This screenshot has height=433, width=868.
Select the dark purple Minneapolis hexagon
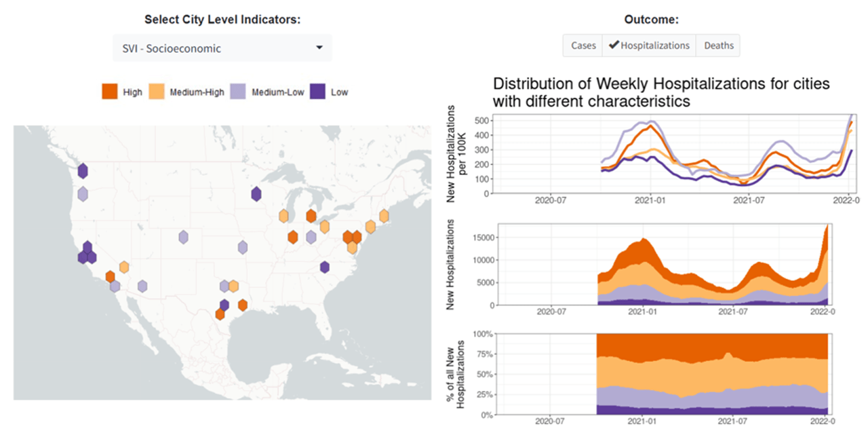click(x=256, y=194)
